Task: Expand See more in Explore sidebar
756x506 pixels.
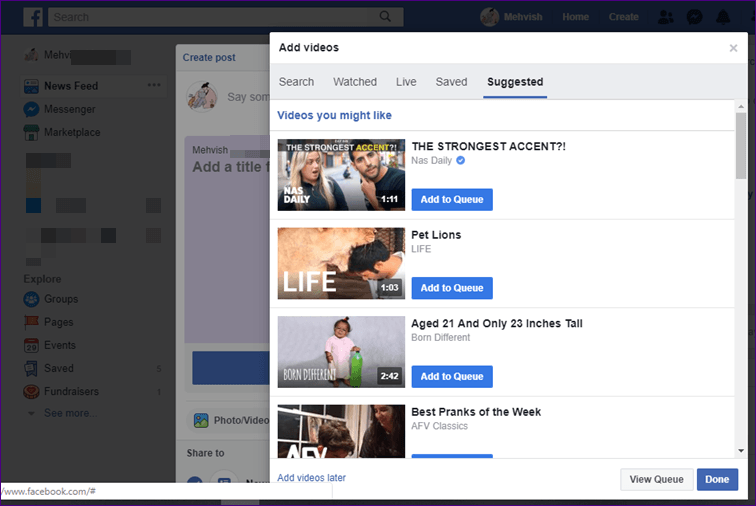Action: 70,413
